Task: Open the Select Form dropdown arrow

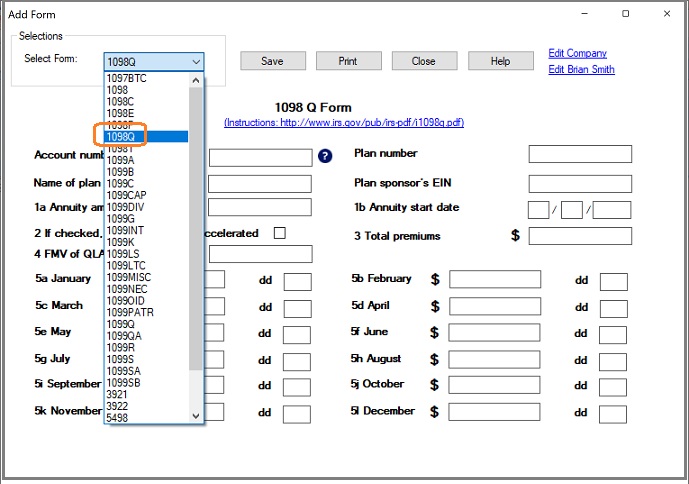Action: 195,61
